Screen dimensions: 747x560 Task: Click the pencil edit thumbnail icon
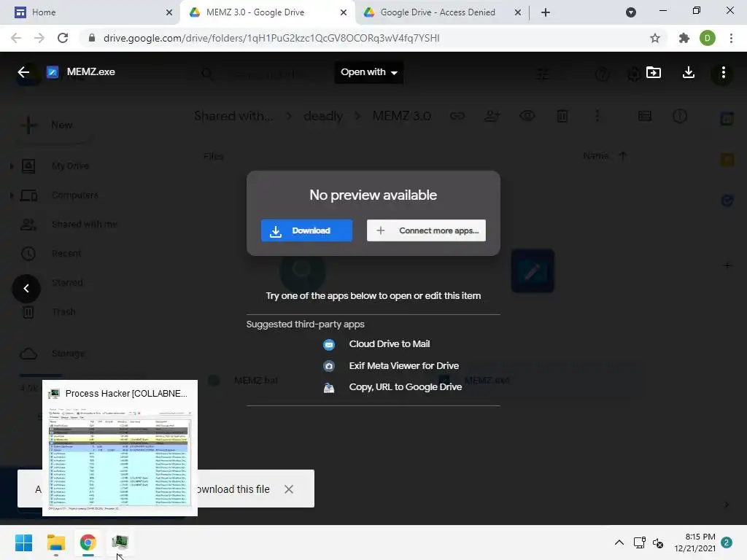[x=533, y=271]
